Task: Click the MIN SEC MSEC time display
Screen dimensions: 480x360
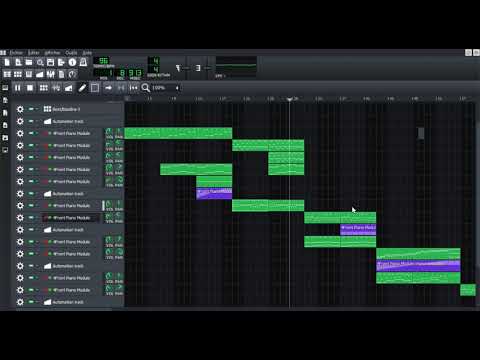Action: click(118, 74)
